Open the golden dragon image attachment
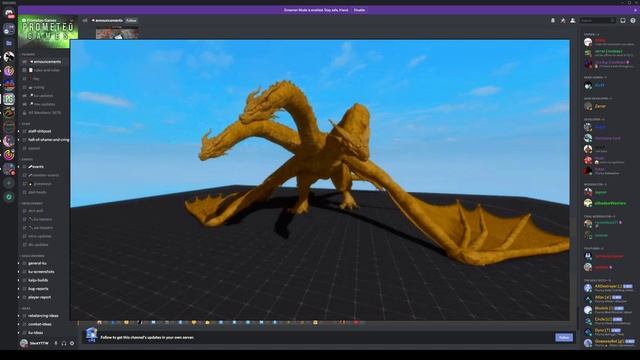Screen dimensions: 640x360 click(320, 180)
